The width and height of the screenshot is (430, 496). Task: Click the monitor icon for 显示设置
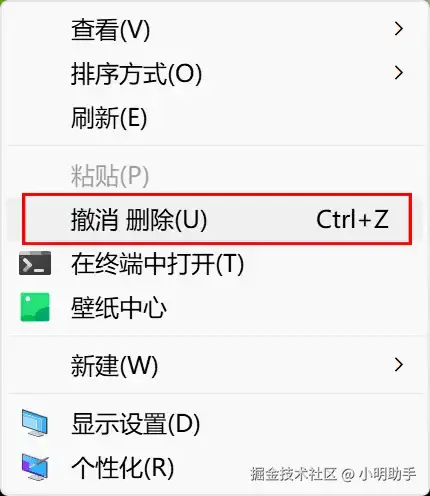point(35,423)
